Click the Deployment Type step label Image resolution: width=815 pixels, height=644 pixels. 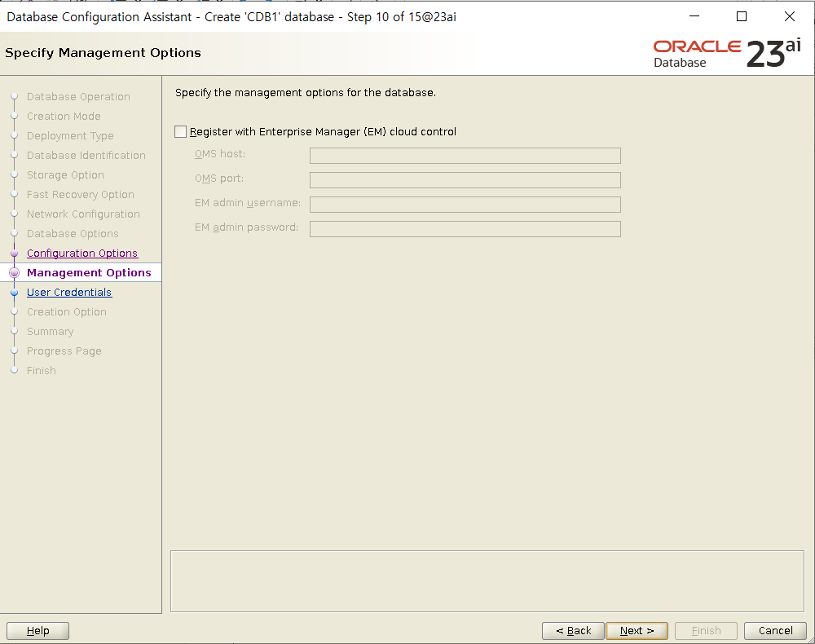70,135
